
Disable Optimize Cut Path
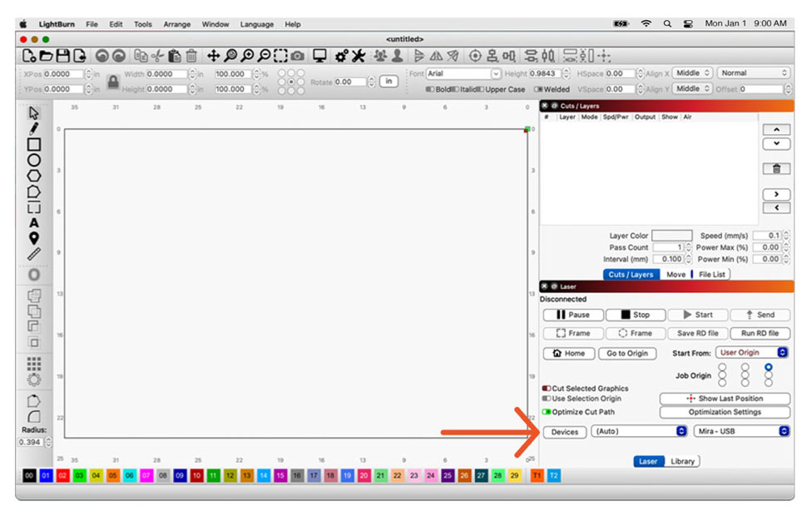click(578, 412)
